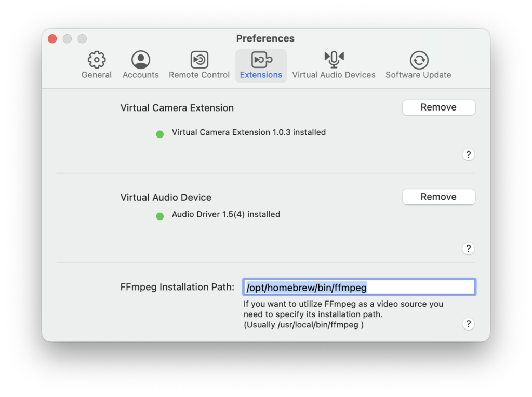The image size is (532, 397).
Task: Click the "Virtual Camera Extension 1.0.3 installed" text
Action: pos(249,132)
